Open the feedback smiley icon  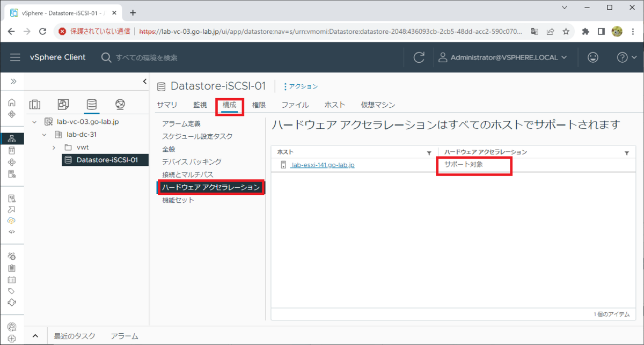(x=592, y=57)
